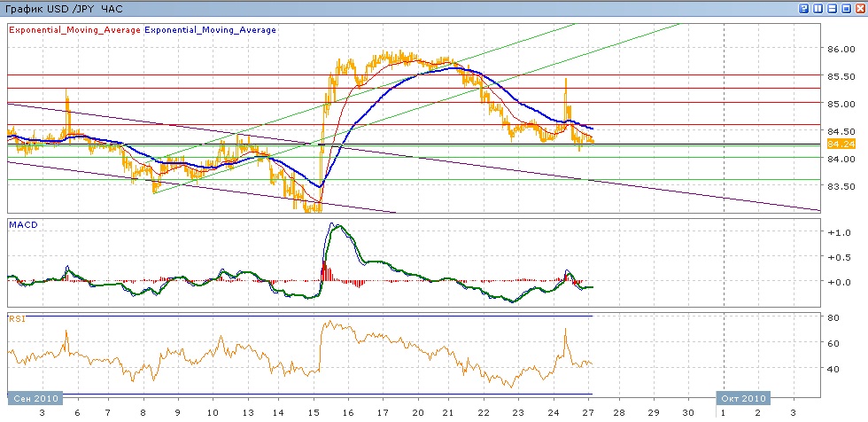
Task: Click the +1.0 MACD scale label
Action: click(x=837, y=232)
